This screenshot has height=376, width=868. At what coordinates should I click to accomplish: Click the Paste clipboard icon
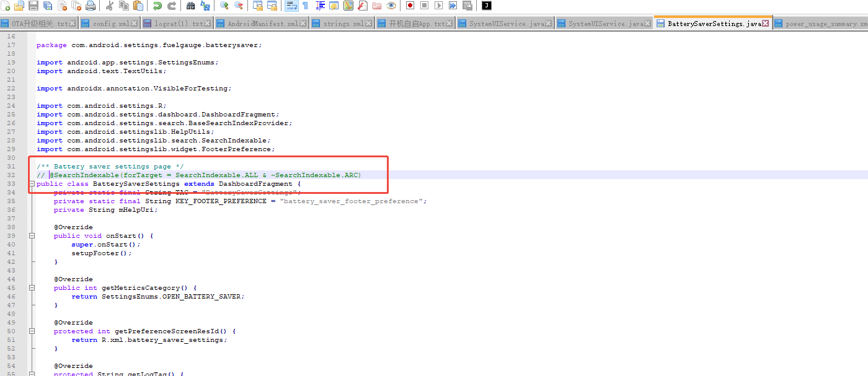coord(138,6)
